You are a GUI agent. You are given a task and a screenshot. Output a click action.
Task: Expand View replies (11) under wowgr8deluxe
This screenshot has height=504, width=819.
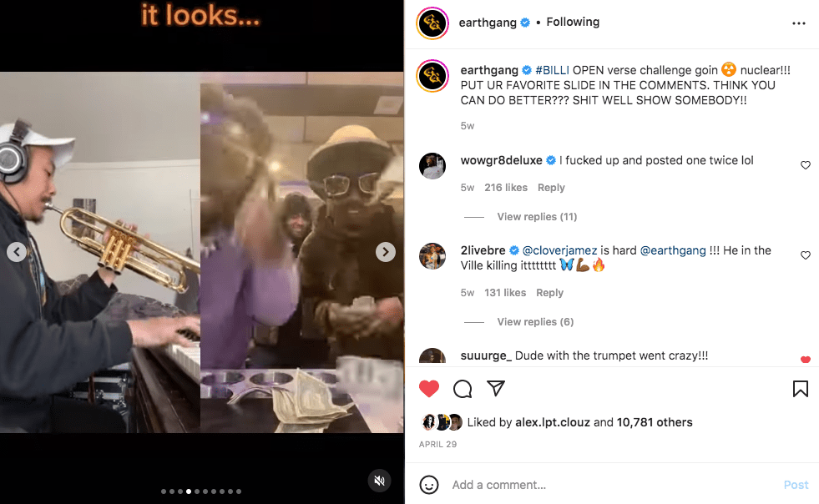tap(537, 217)
